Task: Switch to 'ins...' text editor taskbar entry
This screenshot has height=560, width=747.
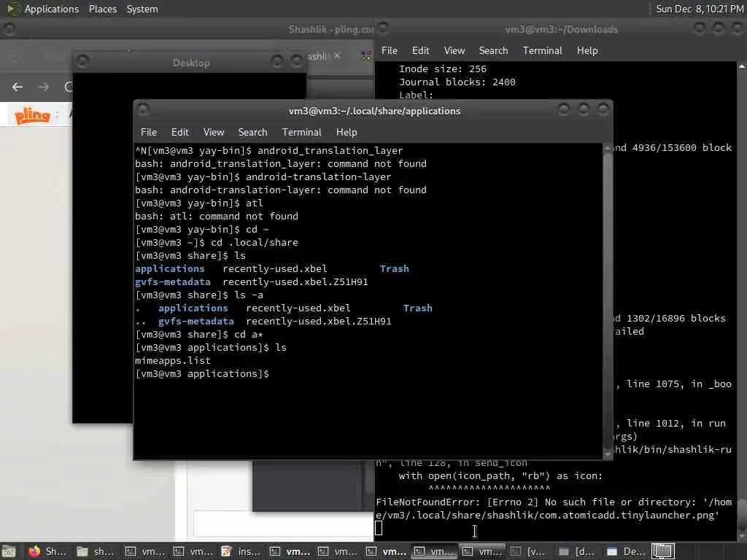Action: click(240, 551)
